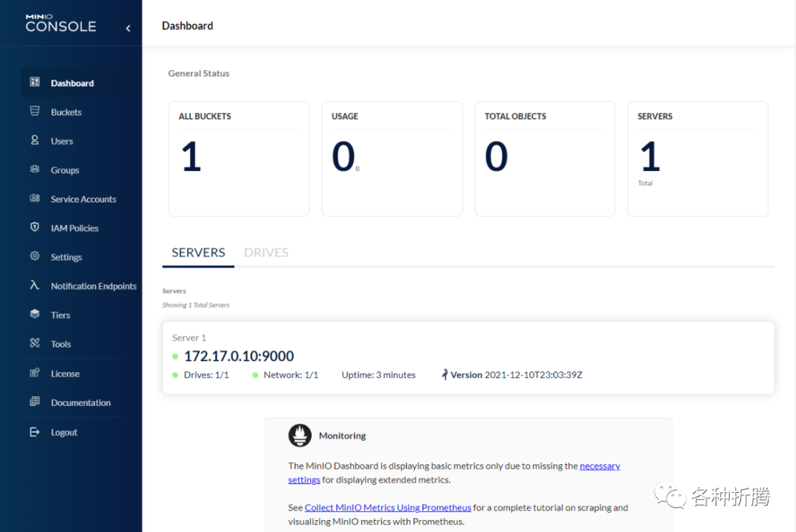The height and width of the screenshot is (532, 796).
Task: Open Service Accounts in the sidebar
Action: tap(83, 199)
